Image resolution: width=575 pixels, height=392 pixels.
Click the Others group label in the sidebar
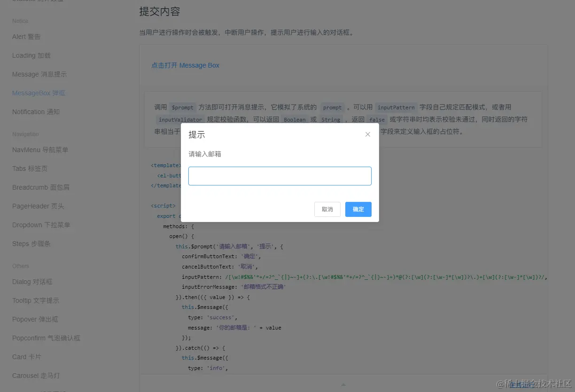pyautogui.click(x=21, y=266)
